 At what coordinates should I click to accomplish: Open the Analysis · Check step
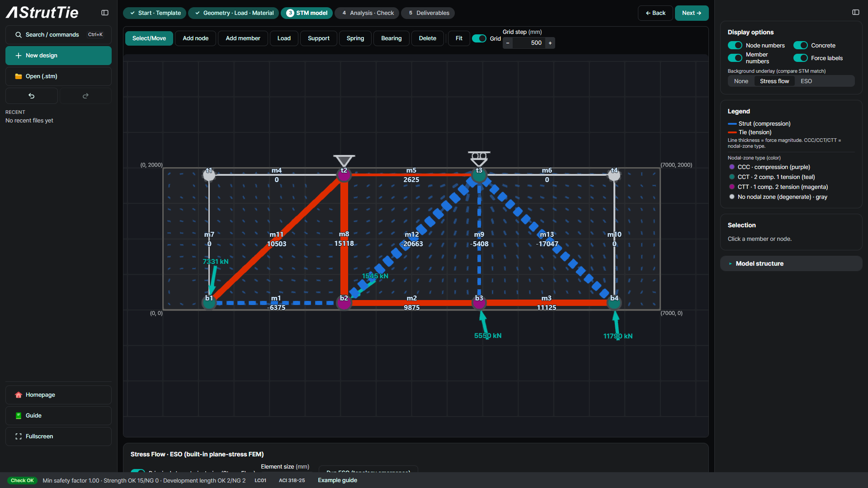pos(367,13)
